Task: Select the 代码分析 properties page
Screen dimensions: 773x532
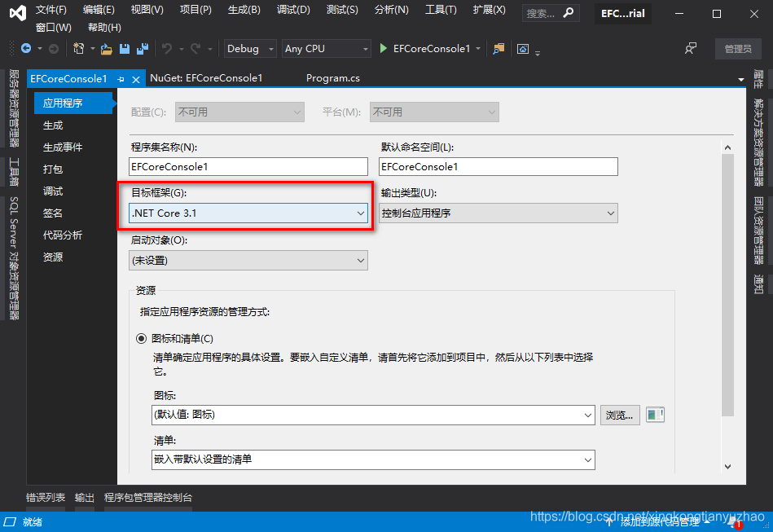Action: (63, 235)
